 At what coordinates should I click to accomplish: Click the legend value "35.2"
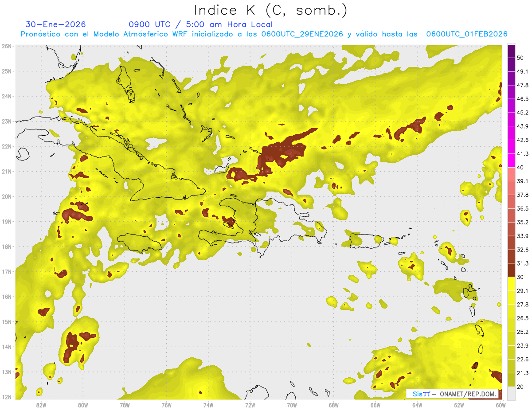pyautogui.click(x=522, y=222)
